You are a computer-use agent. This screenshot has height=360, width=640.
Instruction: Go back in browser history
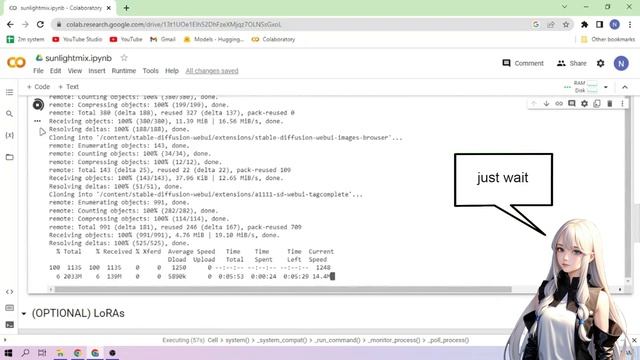tap(10, 24)
